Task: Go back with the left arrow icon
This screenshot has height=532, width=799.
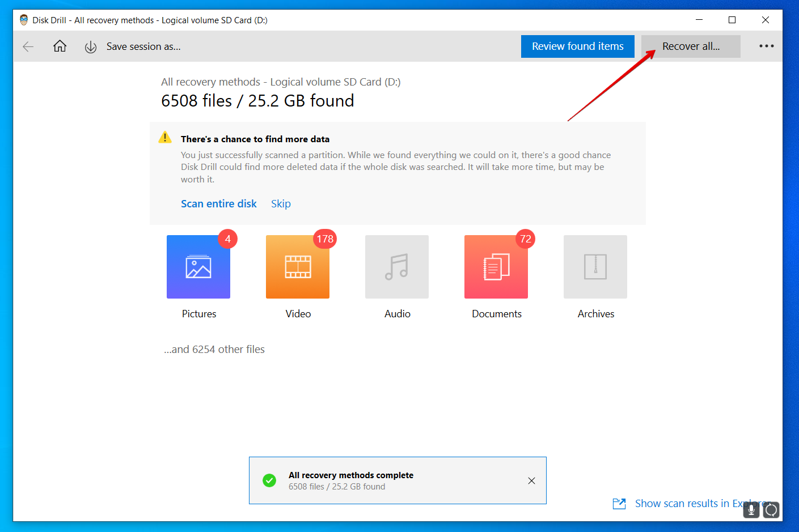Action: [x=28, y=46]
